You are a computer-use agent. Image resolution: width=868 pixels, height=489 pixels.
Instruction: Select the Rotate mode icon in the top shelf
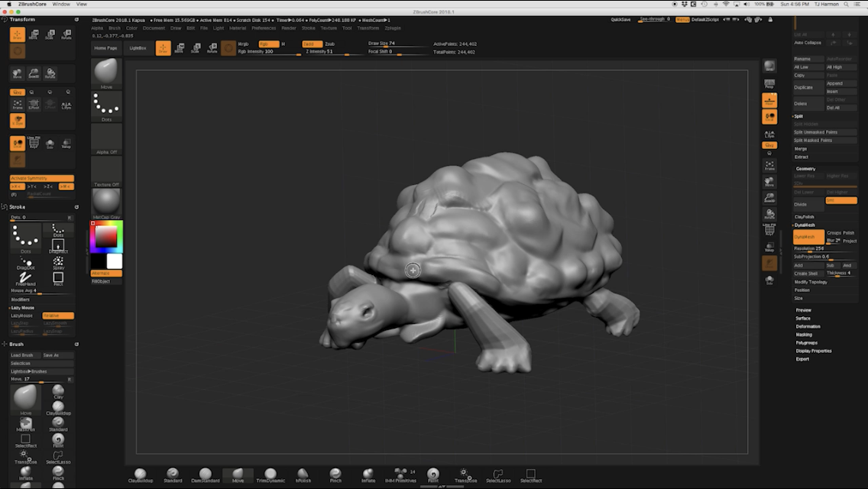(212, 48)
